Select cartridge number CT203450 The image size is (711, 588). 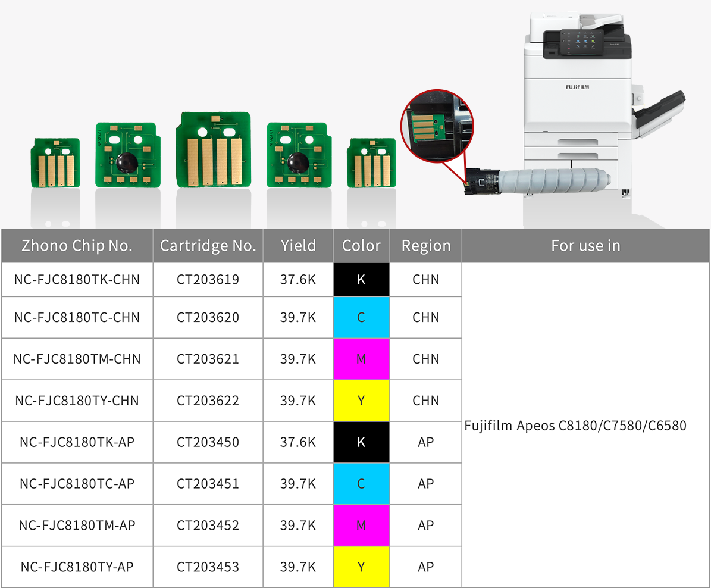[x=208, y=442]
